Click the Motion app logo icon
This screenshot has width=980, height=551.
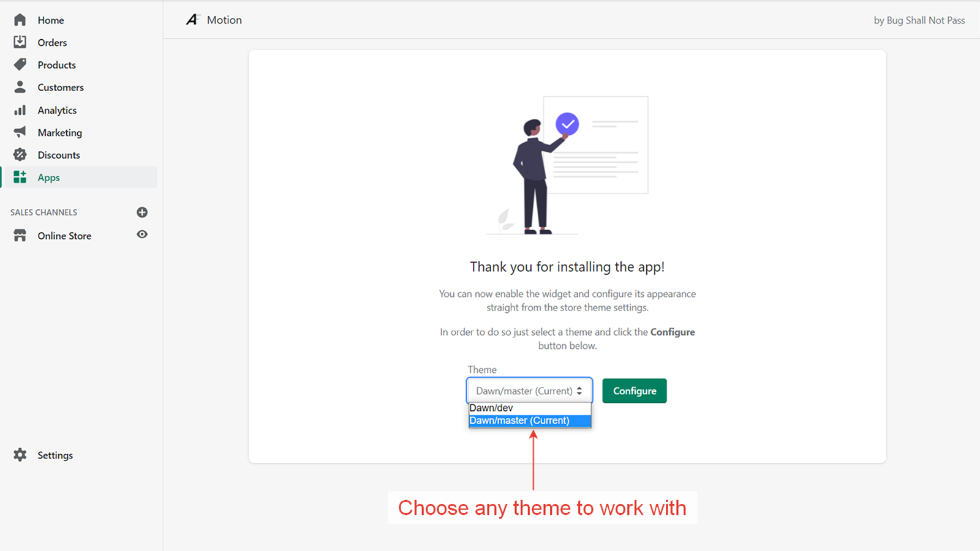pos(192,19)
